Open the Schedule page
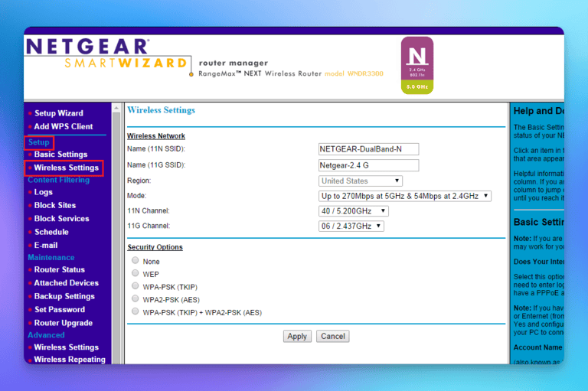 click(x=52, y=232)
